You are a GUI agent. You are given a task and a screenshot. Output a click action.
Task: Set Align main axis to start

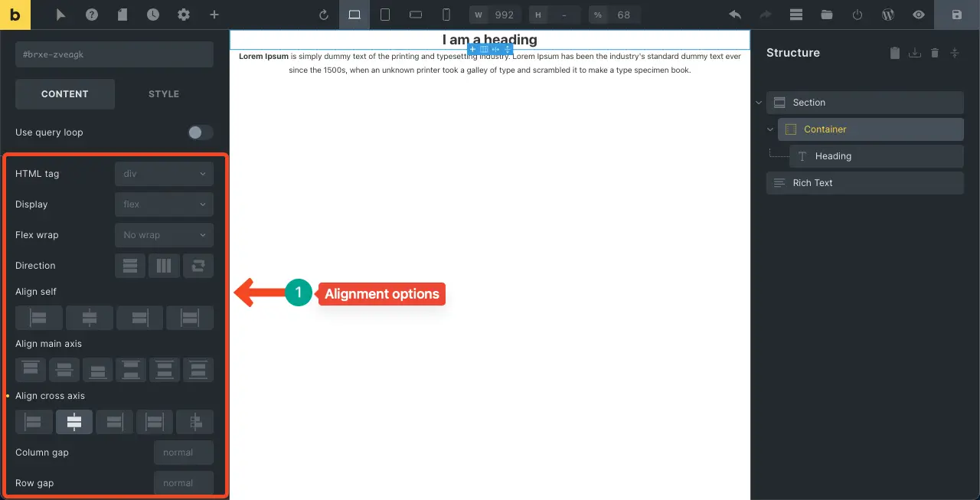tap(31, 370)
